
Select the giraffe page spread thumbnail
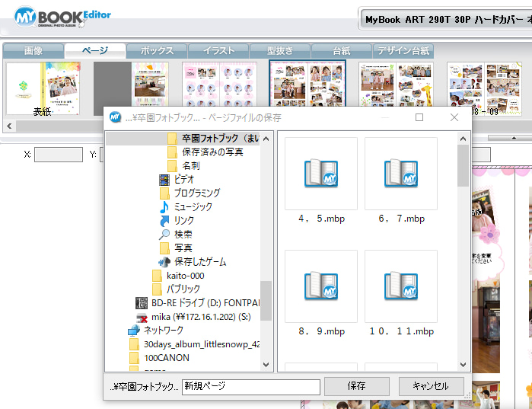pyautogui.click(x=396, y=85)
